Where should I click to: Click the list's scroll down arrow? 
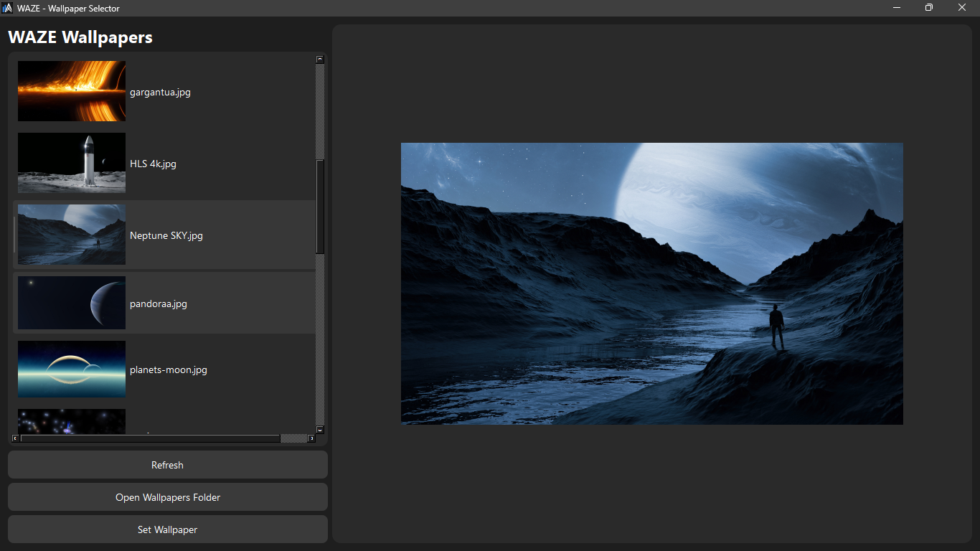320,430
